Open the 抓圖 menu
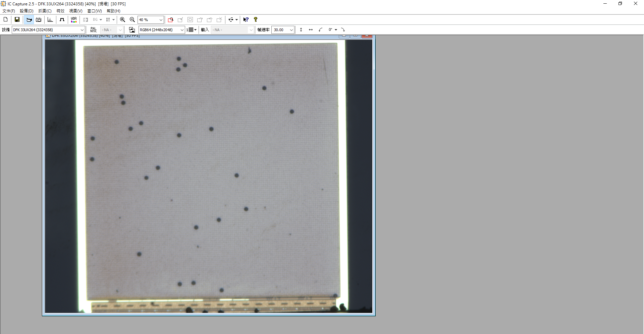Image resolution: width=644 pixels, height=334 pixels. point(45,11)
